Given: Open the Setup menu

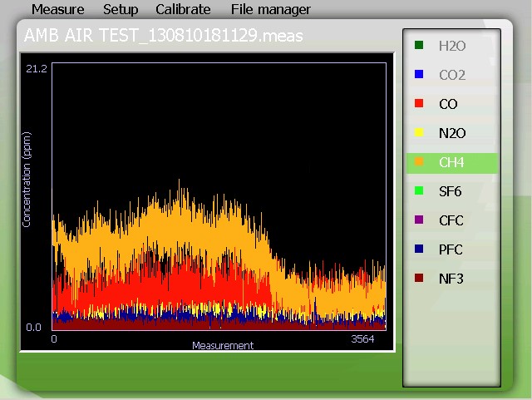Looking at the screenshot, I should pos(121,10).
